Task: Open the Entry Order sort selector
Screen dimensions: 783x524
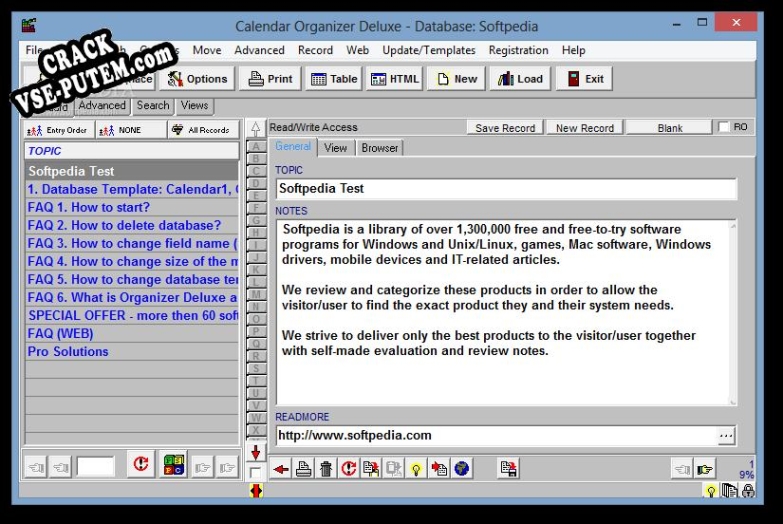Action: [59, 130]
